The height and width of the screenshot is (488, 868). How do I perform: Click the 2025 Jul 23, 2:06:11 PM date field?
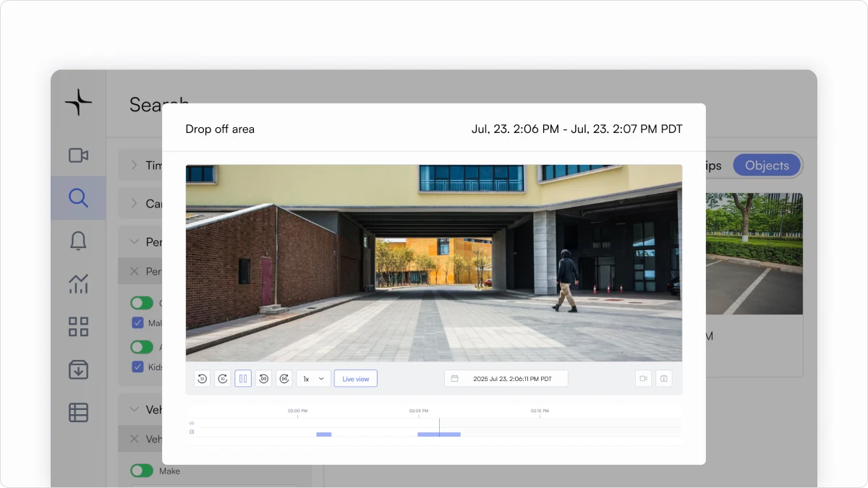pos(506,378)
